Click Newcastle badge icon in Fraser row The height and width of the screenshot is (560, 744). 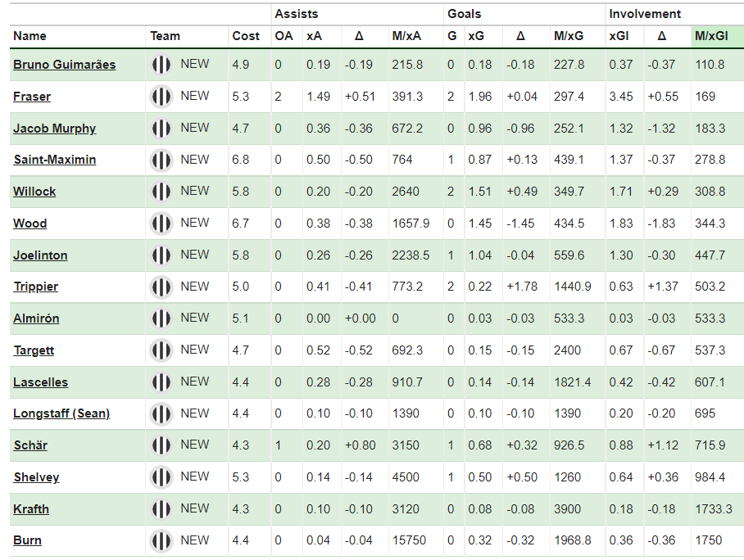click(161, 97)
